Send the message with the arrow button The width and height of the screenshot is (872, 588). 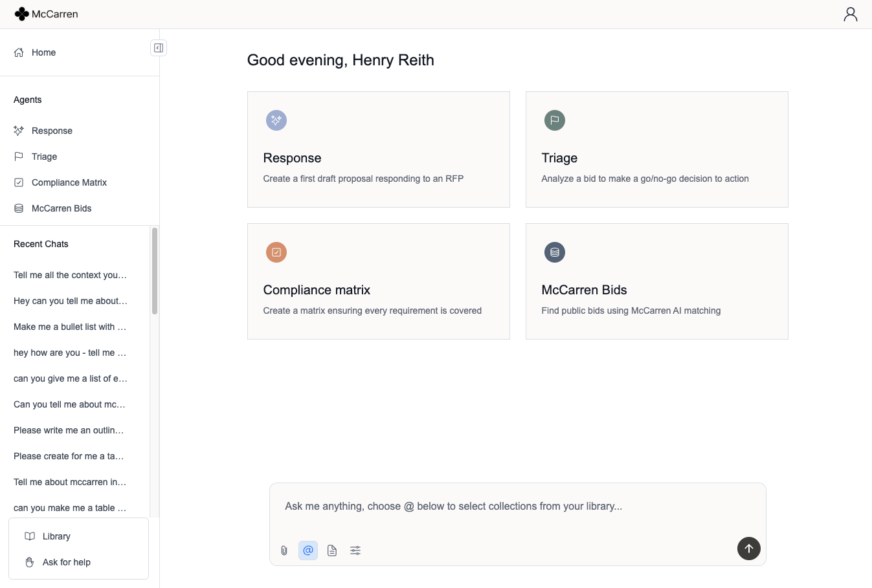click(749, 549)
